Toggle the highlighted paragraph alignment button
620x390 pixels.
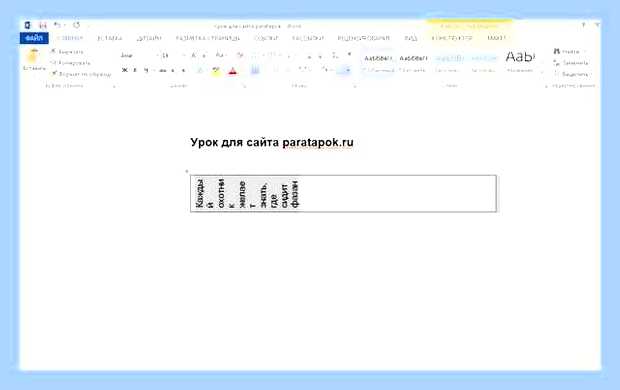pyautogui.click(x=255, y=70)
